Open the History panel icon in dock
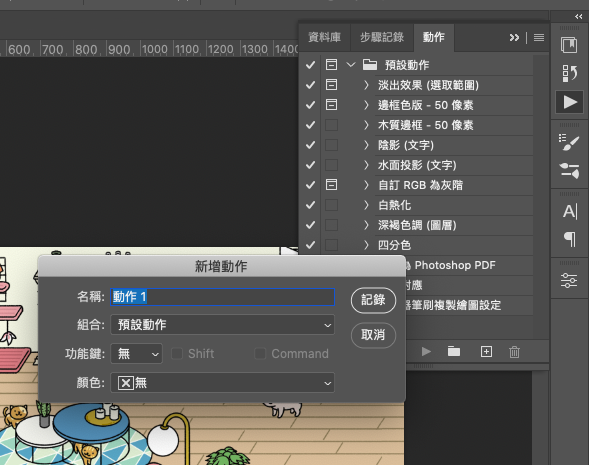 click(569, 73)
